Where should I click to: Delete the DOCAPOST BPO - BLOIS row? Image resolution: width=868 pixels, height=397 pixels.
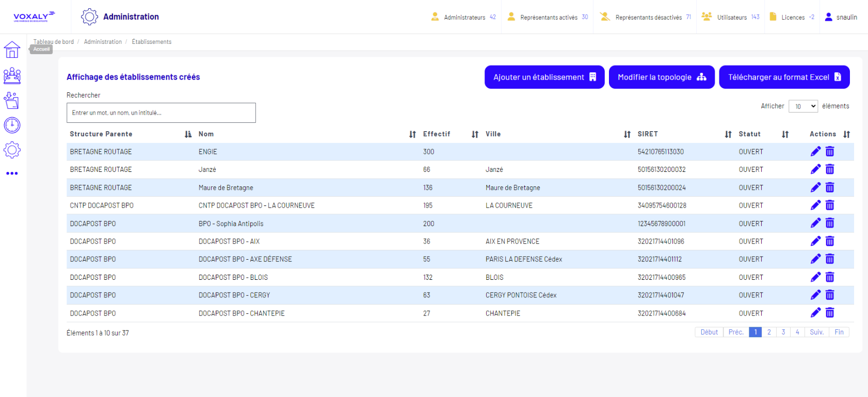coord(830,277)
